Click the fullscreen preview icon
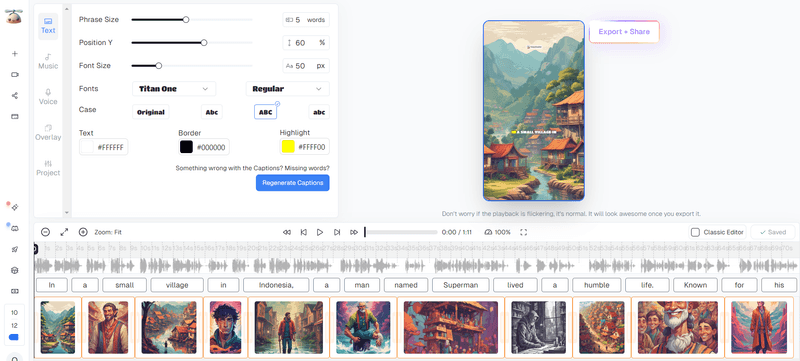800x361 pixels. pos(523,232)
